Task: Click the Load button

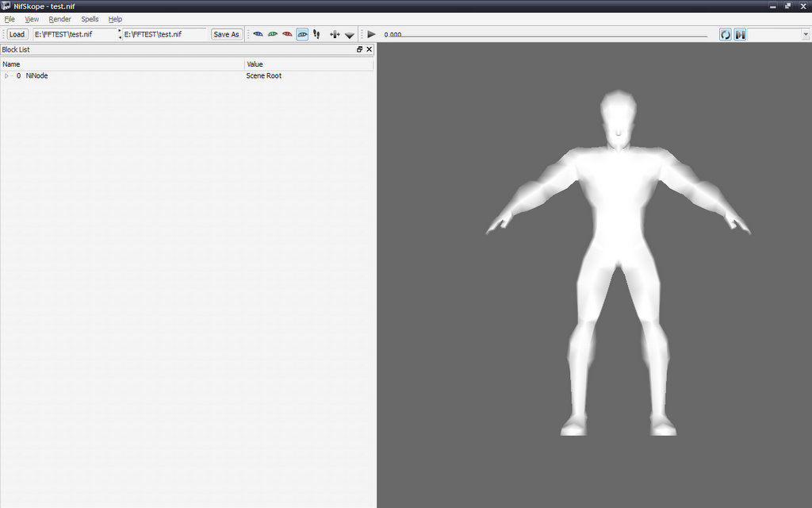Action: 17,34
